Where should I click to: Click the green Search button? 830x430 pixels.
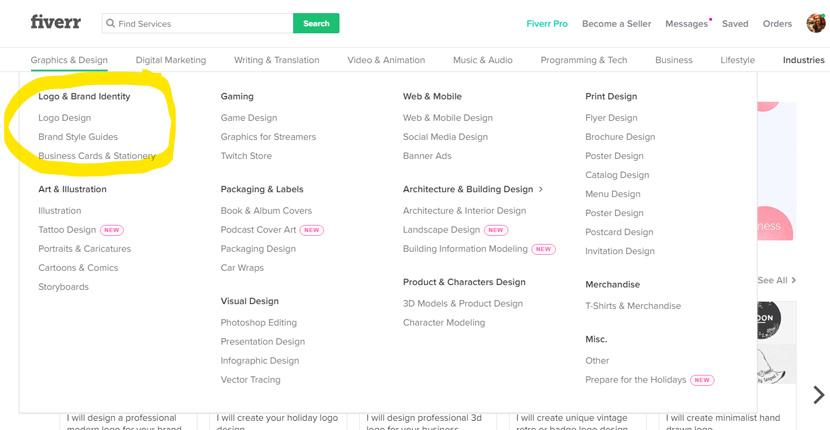(316, 23)
